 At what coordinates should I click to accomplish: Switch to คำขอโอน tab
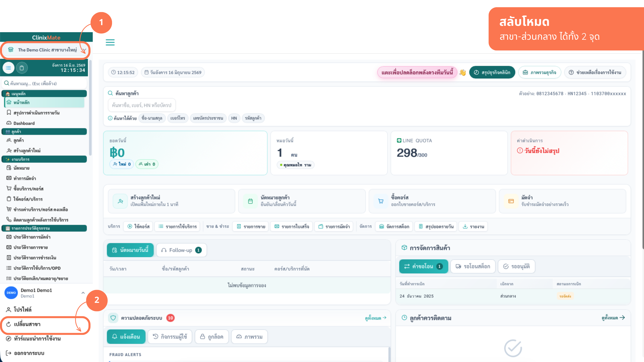[x=423, y=266]
